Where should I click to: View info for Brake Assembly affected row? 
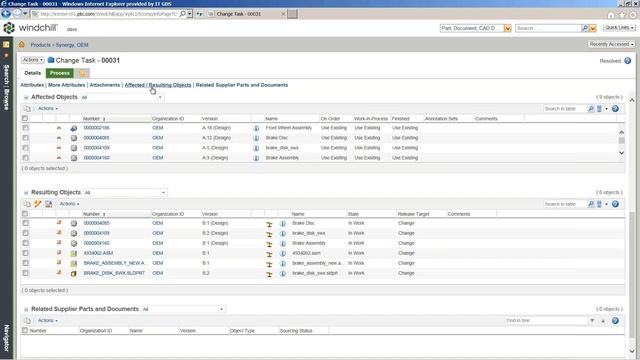[x=256, y=158]
